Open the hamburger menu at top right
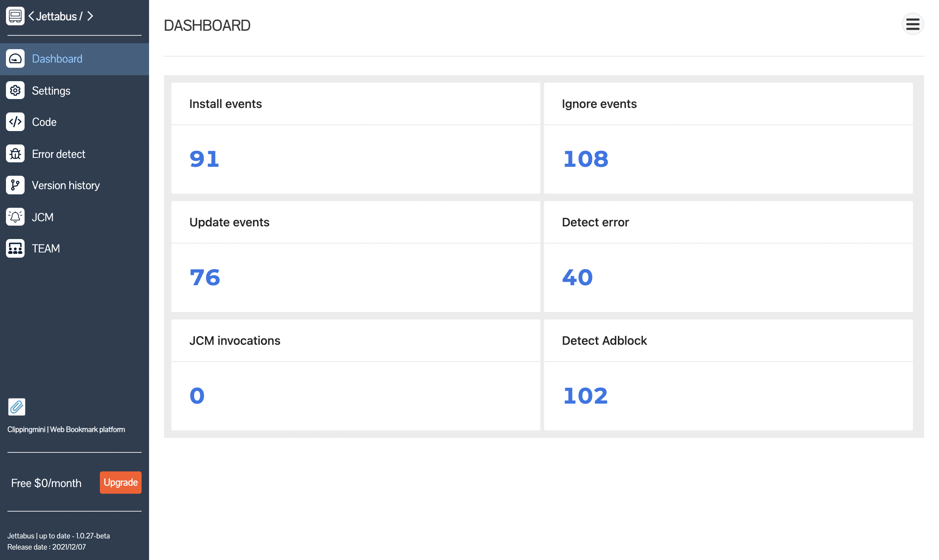 click(913, 24)
